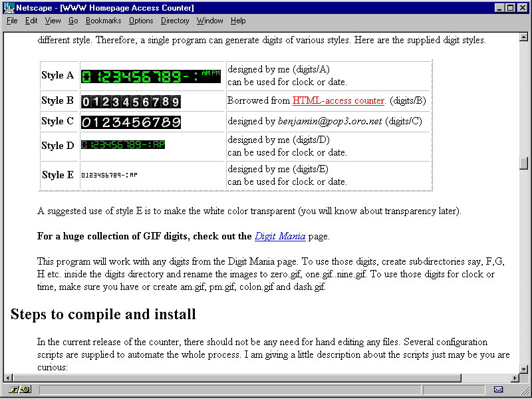Open the Options menu

(x=141, y=21)
